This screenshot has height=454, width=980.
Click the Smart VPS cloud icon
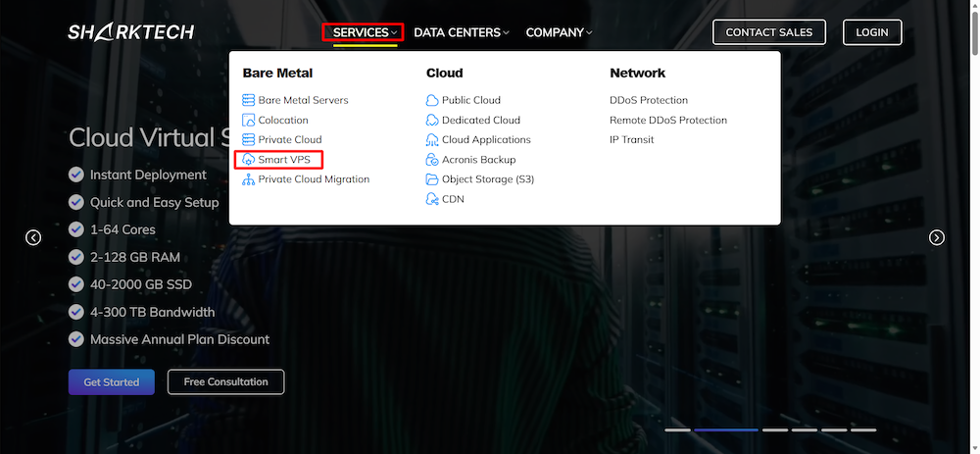tap(249, 160)
